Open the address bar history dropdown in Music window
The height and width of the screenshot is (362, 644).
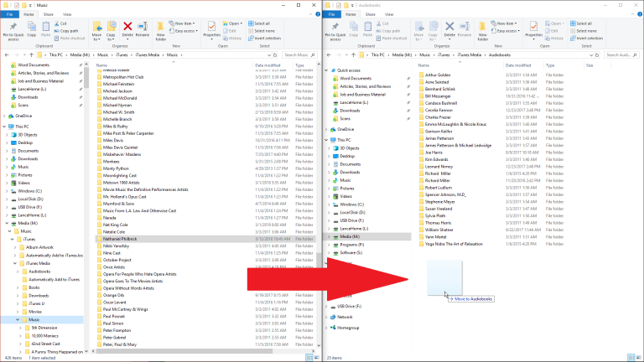coord(269,54)
